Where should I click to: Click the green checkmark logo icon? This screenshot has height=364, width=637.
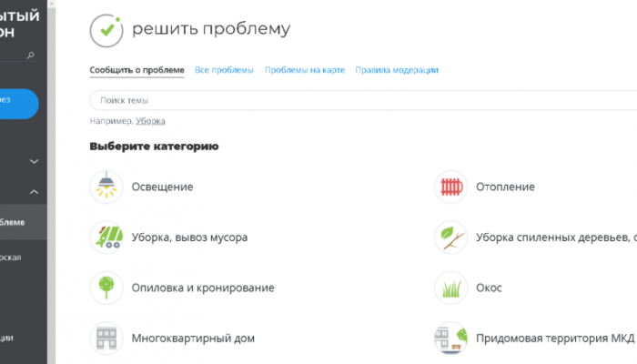(106, 30)
